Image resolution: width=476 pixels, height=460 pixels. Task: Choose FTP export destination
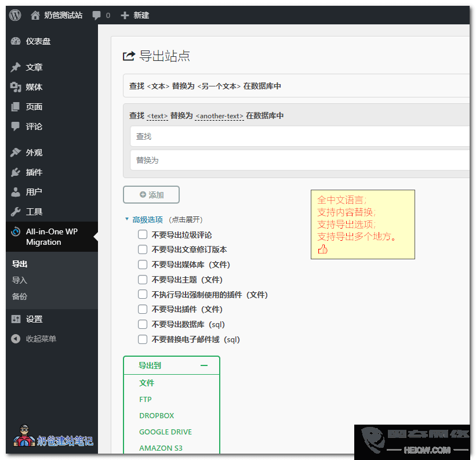click(146, 400)
